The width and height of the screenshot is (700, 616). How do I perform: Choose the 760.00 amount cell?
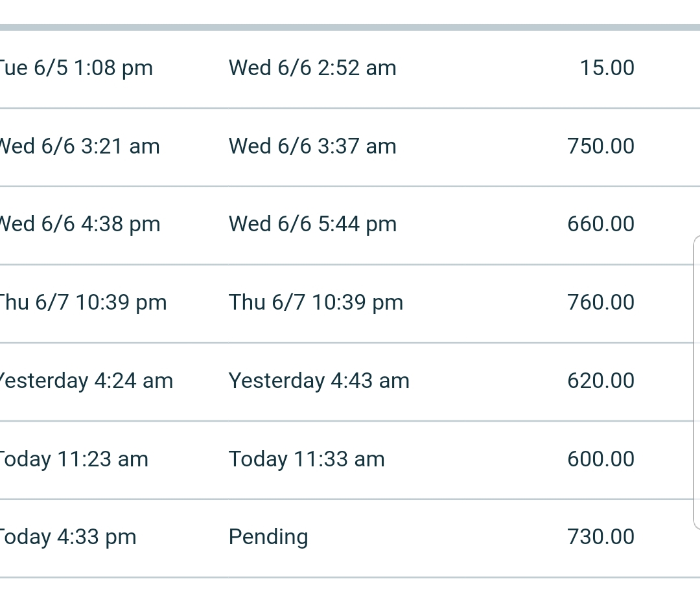600,302
